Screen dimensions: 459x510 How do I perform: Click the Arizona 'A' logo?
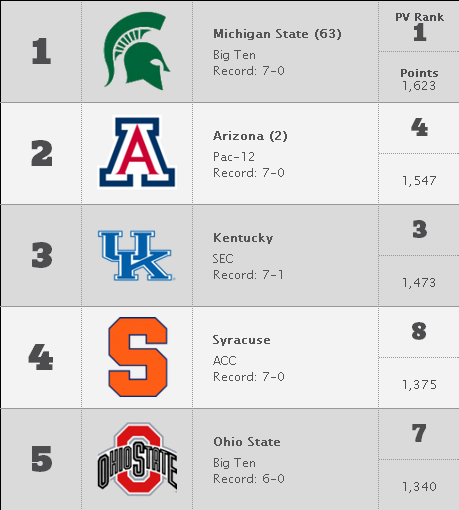[137, 152]
